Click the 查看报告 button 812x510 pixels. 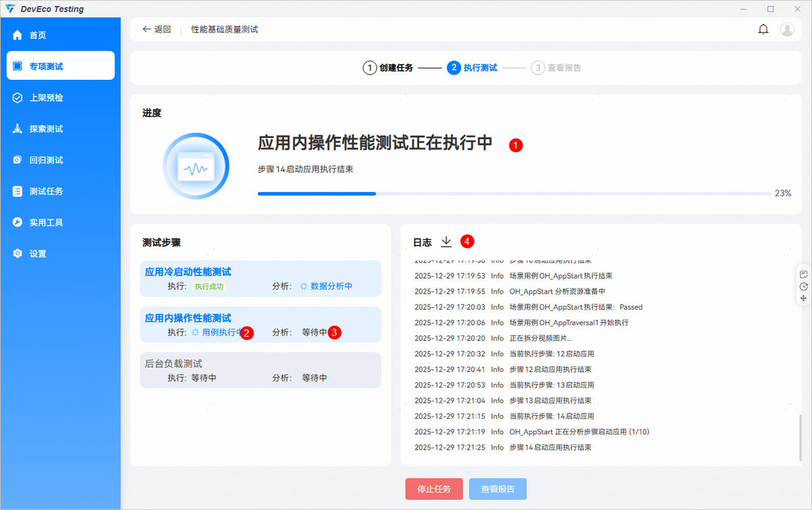pos(497,488)
